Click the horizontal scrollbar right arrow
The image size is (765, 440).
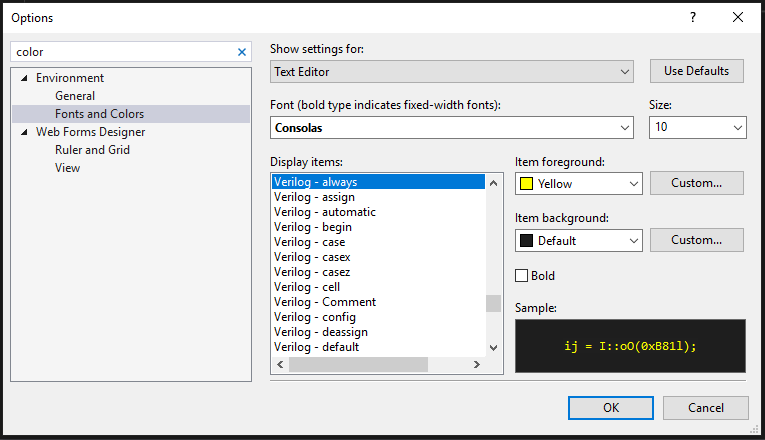tap(477, 364)
